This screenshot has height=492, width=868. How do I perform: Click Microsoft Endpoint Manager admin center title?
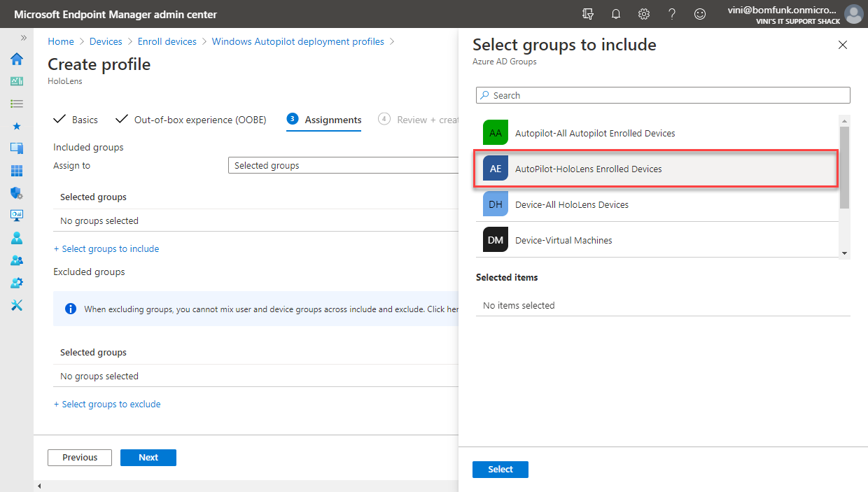point(115,15)
